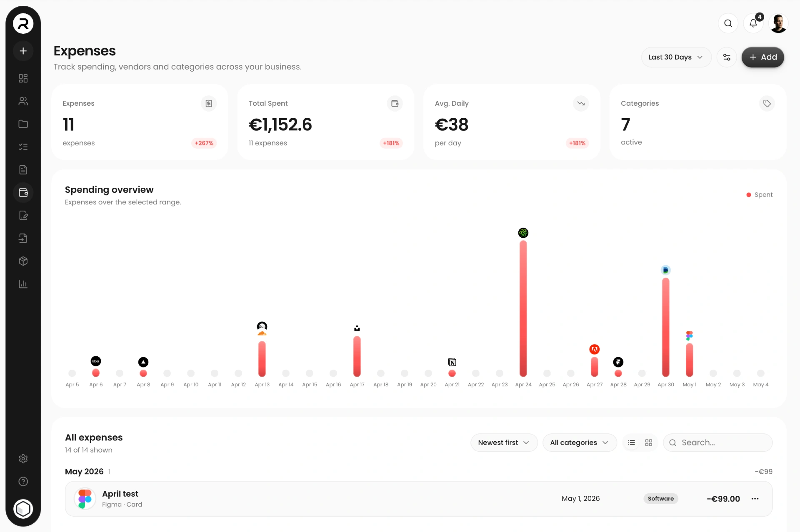Screen dimensions: 800x532
Task: Open the filter sliders button
Action: [727, 57]
